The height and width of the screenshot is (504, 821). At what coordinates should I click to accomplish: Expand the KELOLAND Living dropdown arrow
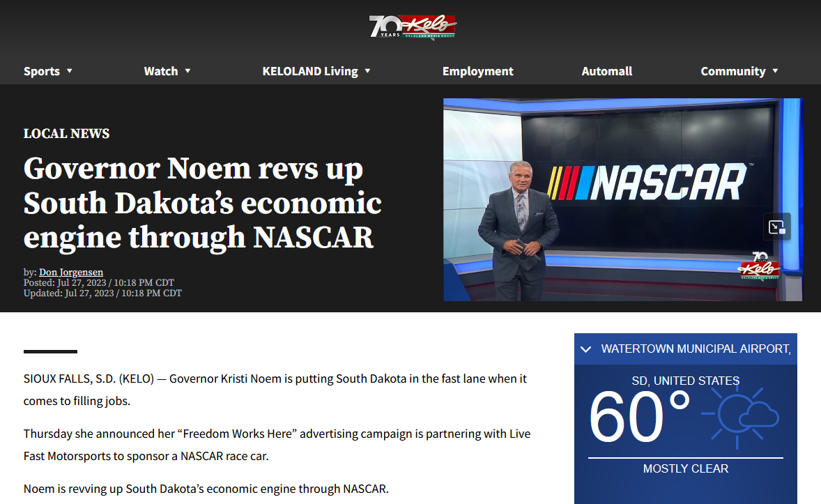[367, 70]
